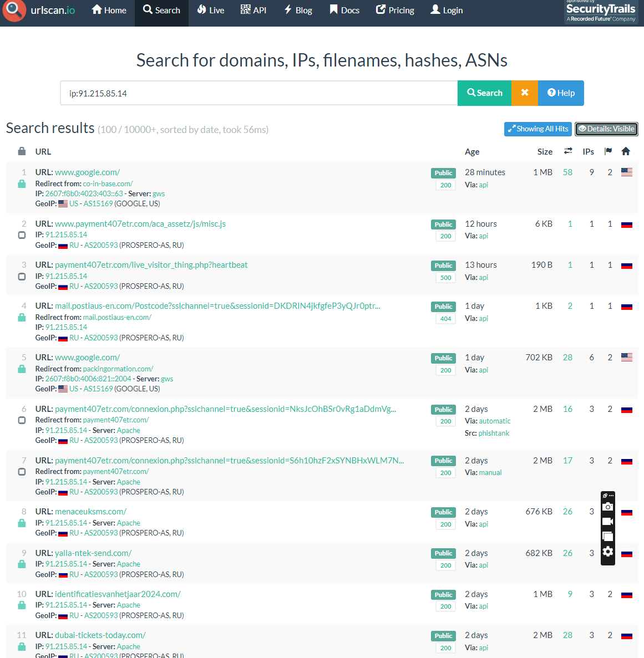644x658 pixels.
Task: Click the video record icon in floating toolbar
Action: pos(607,522)
